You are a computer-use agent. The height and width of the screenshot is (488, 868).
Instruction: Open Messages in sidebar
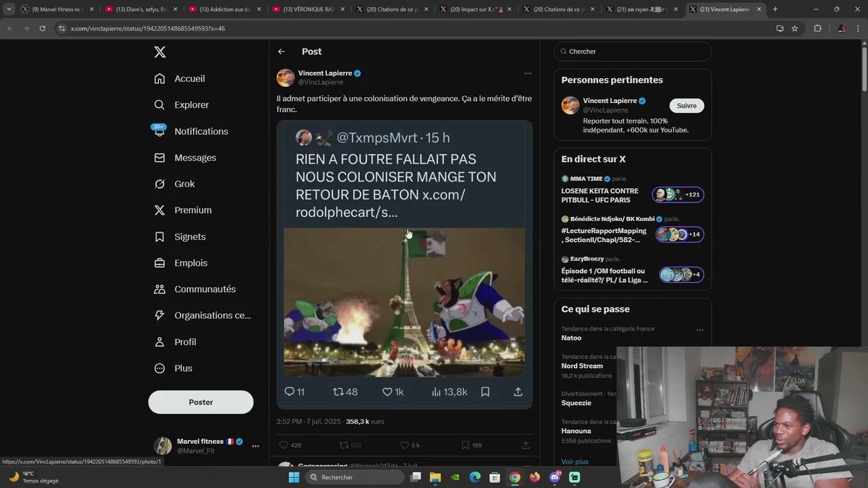(x=185, y=158)
